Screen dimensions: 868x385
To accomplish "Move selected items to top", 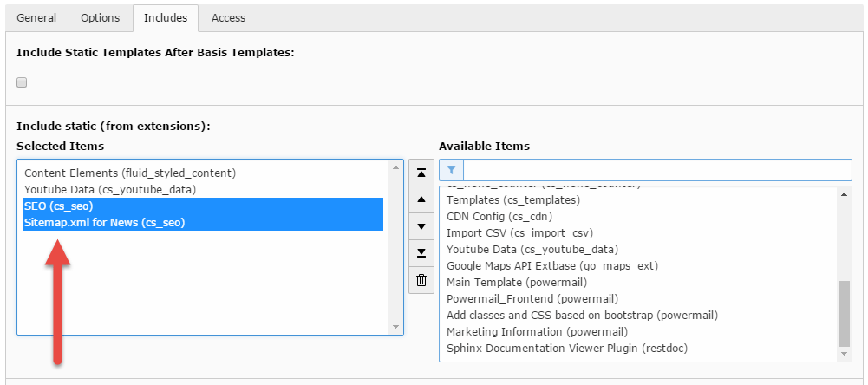I will pyautogui.click(x=421, y=173).
